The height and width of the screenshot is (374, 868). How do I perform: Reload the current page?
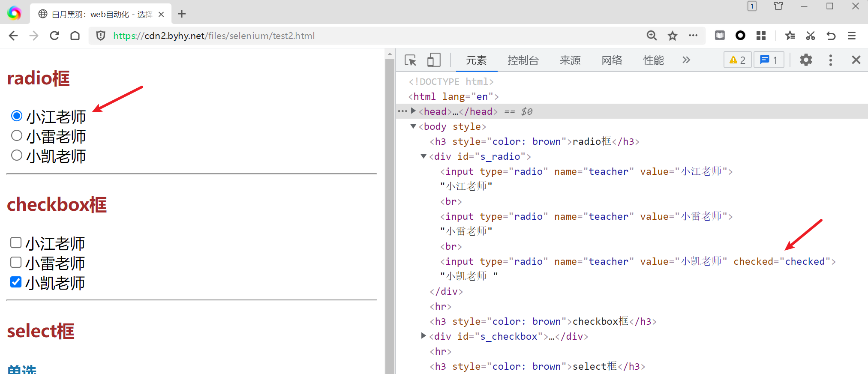pos(54,36)
